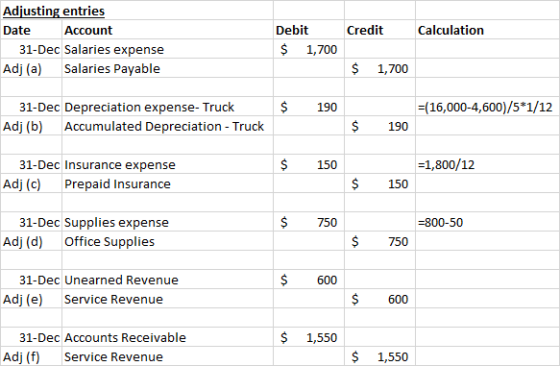This screenshot has height=366, width=560.
Task: Select 31-Dec date beside Depreciation expense
Action: [x=31, y=107]
